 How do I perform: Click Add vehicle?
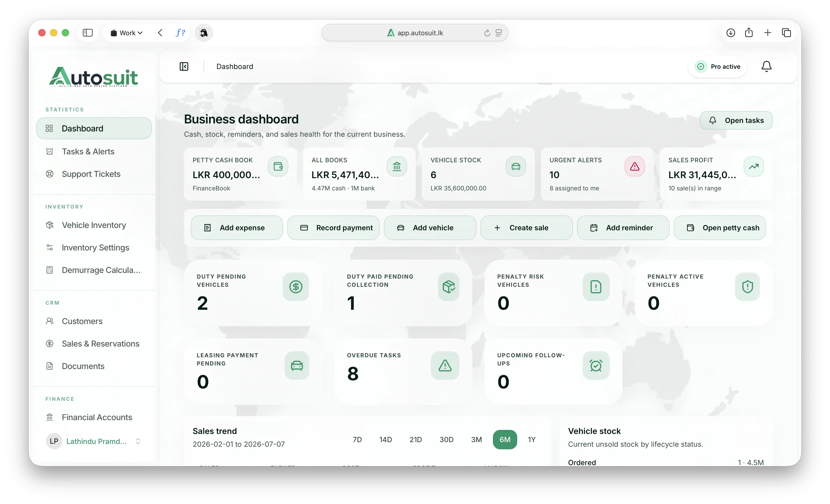pyautogui.click(x=430, y=228)
